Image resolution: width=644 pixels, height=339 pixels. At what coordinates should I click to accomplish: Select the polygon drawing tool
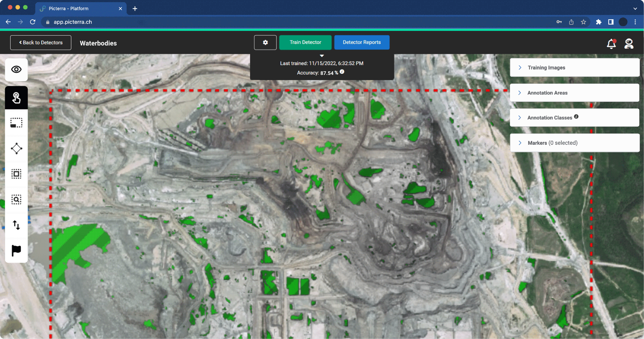click(16, 148)
